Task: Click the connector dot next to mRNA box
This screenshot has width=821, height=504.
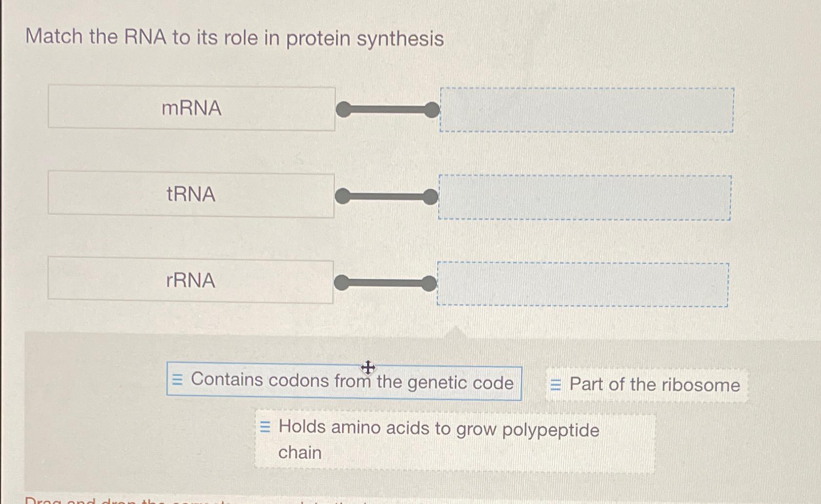Action: pyautogui.click(x=343, y=109)
